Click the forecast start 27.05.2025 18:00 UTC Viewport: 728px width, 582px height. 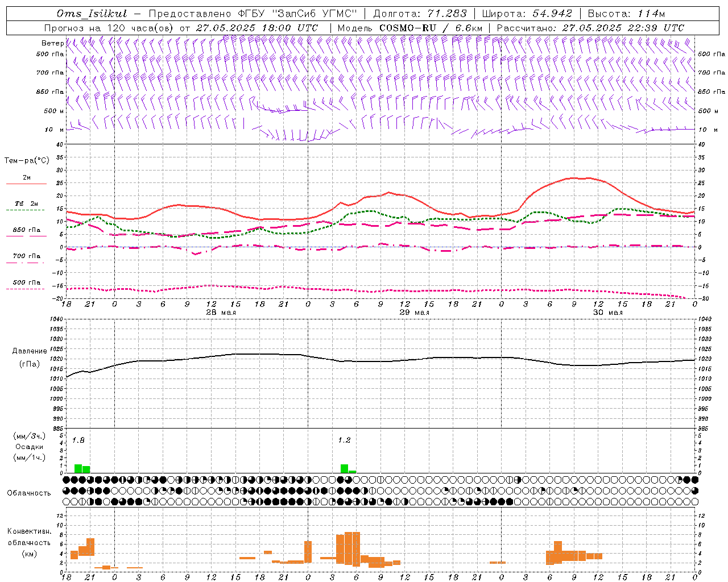click(257, 28)
